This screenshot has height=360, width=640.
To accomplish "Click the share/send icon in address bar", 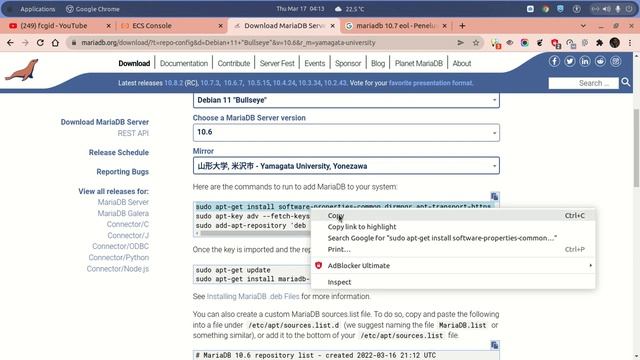I will (460, 42).
